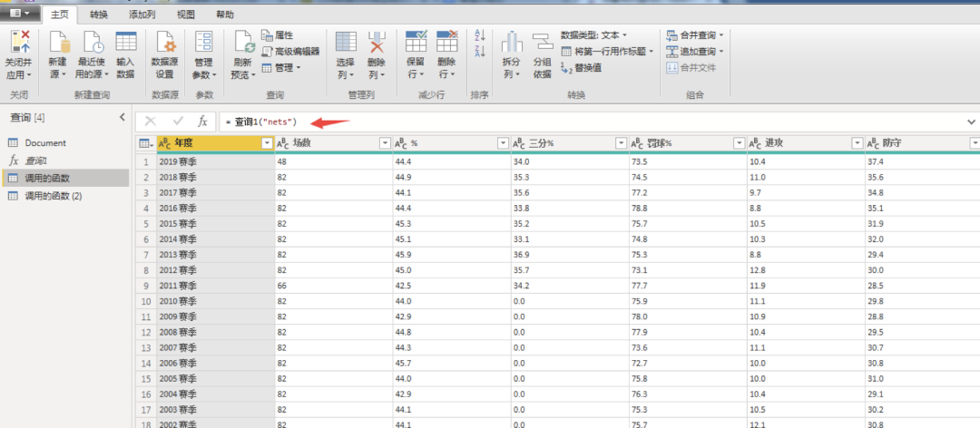This screenshot has width=980, height=428.
Task: Click cell 36.9 in 三分% column
Action: [x=569, y=255]
